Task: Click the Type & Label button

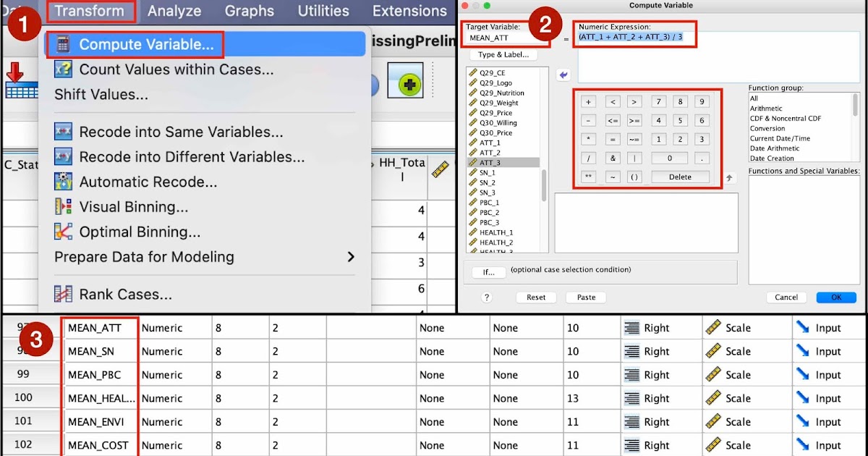Action: coord(502,55)
